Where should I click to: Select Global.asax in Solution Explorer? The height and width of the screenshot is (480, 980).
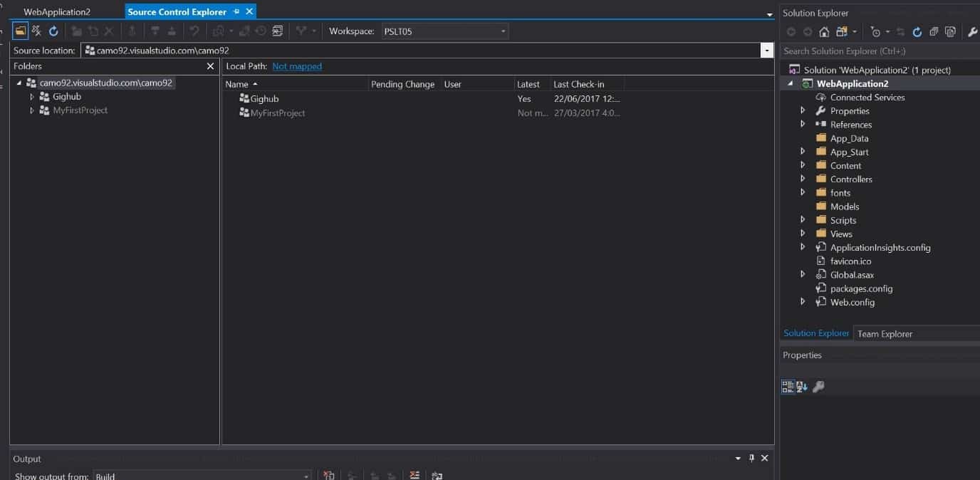852,275
